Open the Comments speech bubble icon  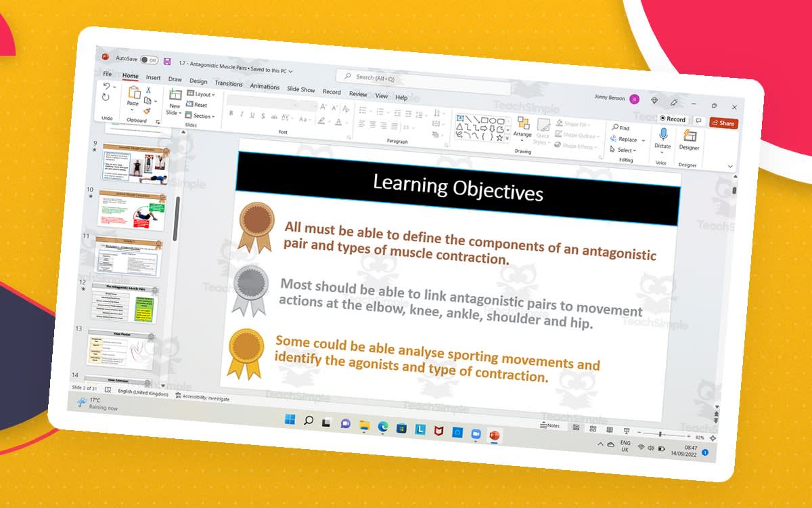(x=699, y=121)
